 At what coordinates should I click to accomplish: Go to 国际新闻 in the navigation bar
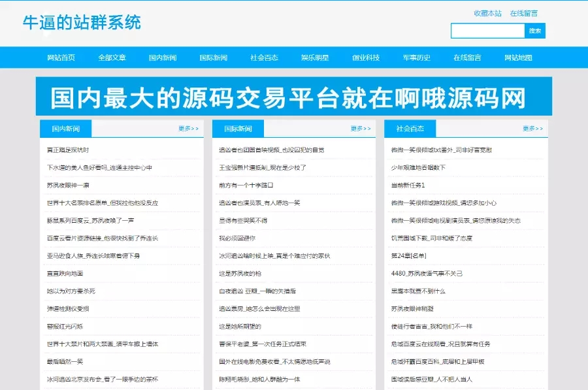(214, 57)
